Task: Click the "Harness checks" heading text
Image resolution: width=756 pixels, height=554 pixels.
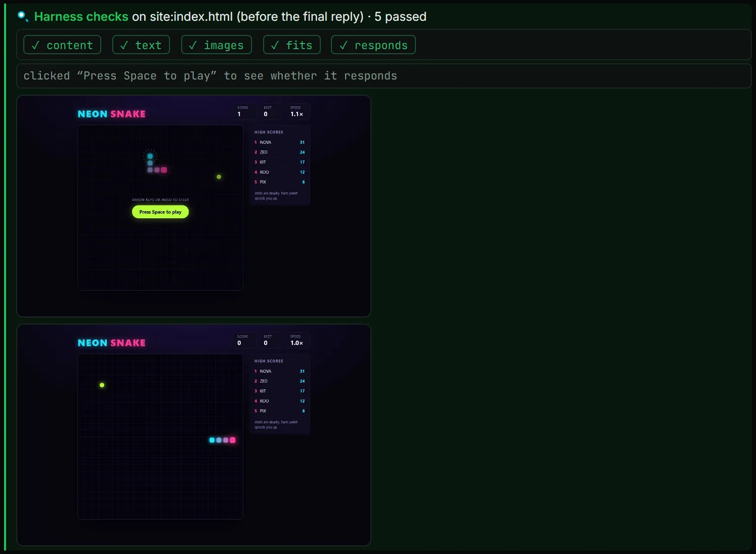Action: tap(81, 17)
